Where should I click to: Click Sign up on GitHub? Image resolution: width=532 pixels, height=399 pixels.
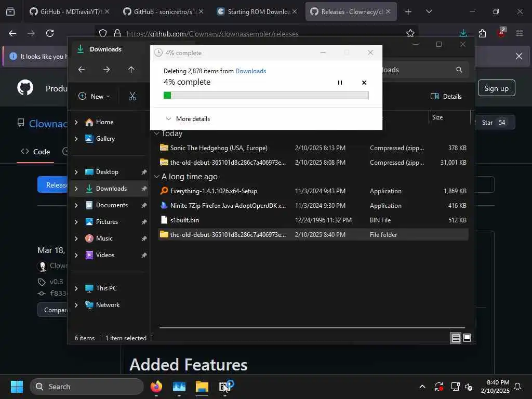496,88
